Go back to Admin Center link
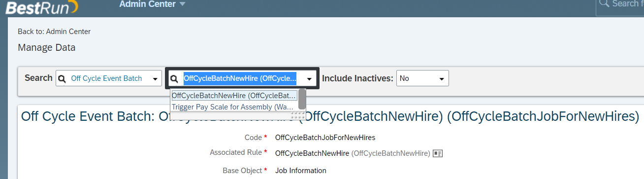Screen dimensions: 644x179 point(54,32)
